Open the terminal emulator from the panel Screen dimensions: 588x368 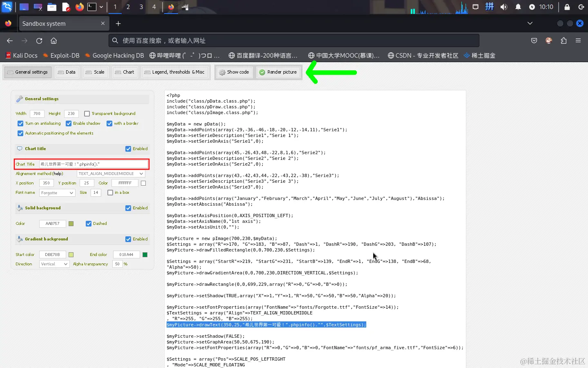(92, 7)
